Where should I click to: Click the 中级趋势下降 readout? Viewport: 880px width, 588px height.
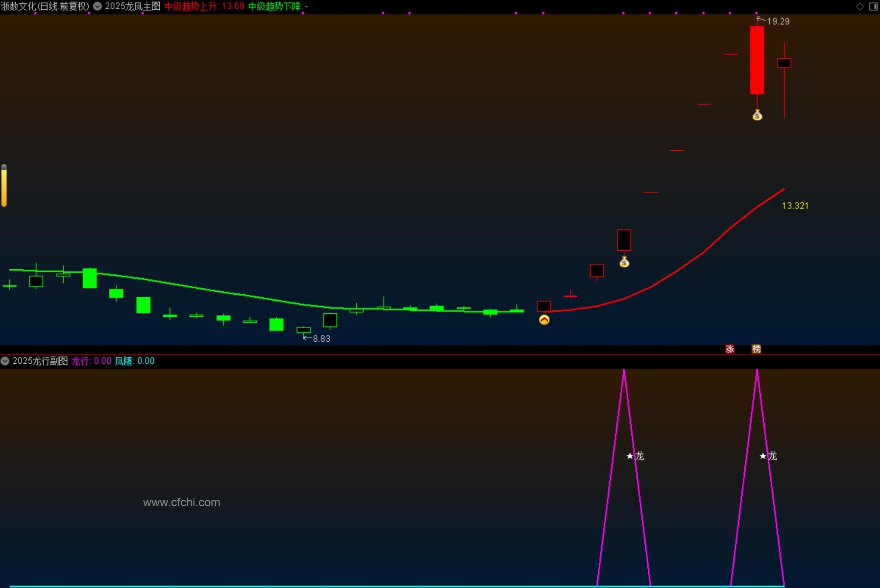point(278,6)
